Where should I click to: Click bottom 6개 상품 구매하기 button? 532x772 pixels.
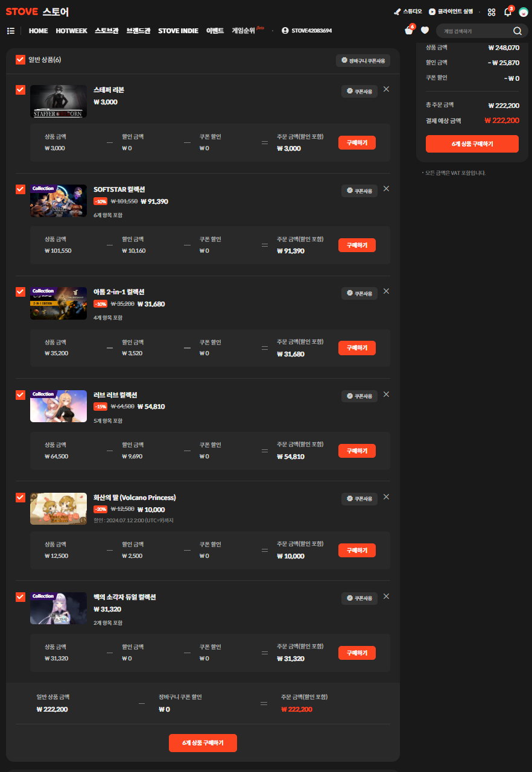(203, 743)
